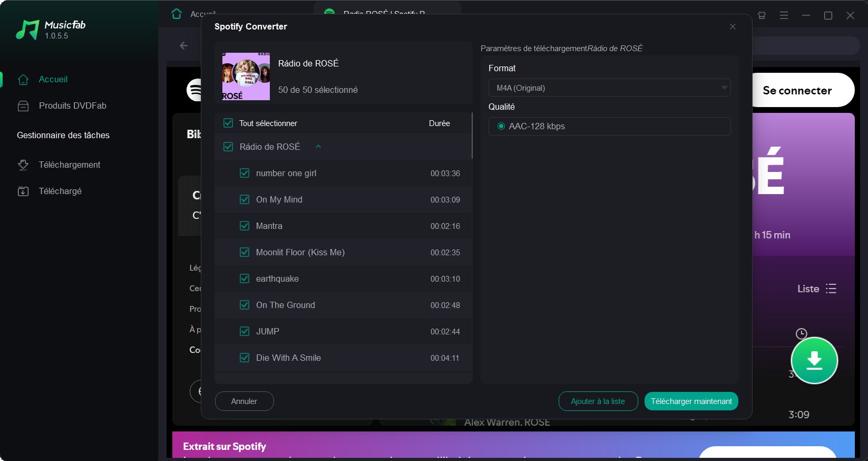Uncheck the Rádio de ROSÉ playlist checkbox
Image resolution: width=868 pixels, height=461 pixels.
(228, 147)
